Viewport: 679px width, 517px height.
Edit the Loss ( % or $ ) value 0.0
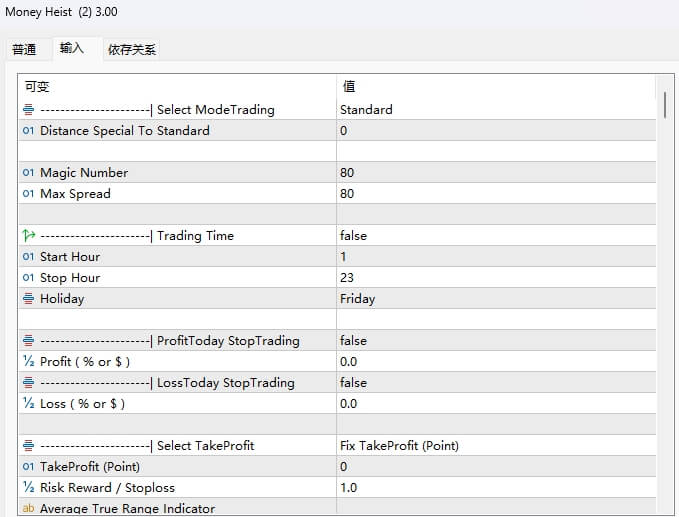point(496,404)
